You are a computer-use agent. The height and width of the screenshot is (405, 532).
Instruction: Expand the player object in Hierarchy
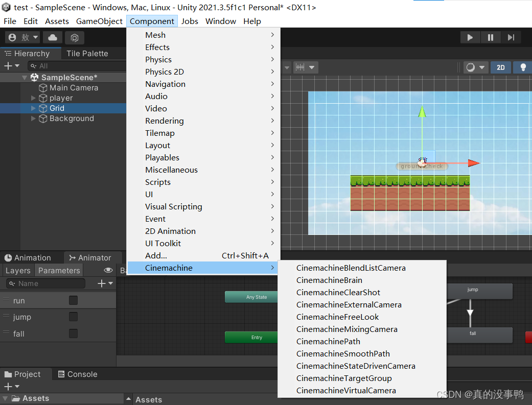[x=33, y=98]
